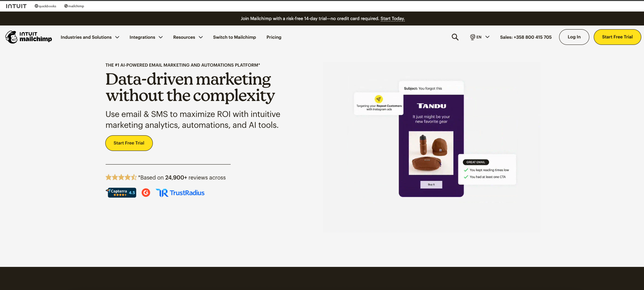The height and width of the screenshot is (290, 644).
Task: Click the Intuit logo in top bar
Action: (x=16, y=6)
